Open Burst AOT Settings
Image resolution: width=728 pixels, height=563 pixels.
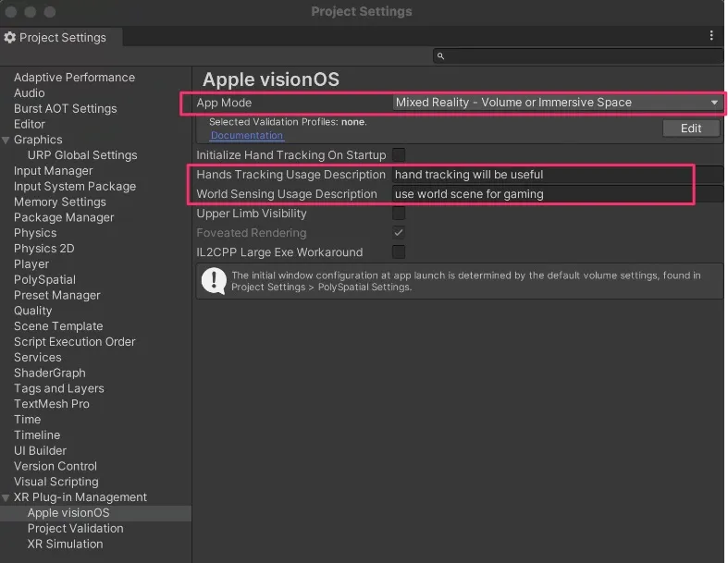coord(65,108)
